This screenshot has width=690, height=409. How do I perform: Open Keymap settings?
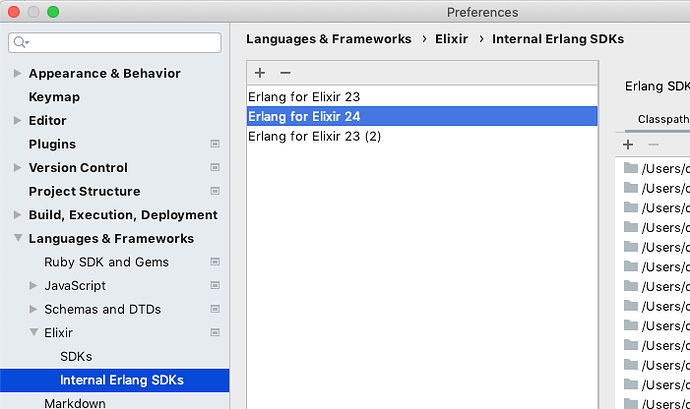click(54, 97)
